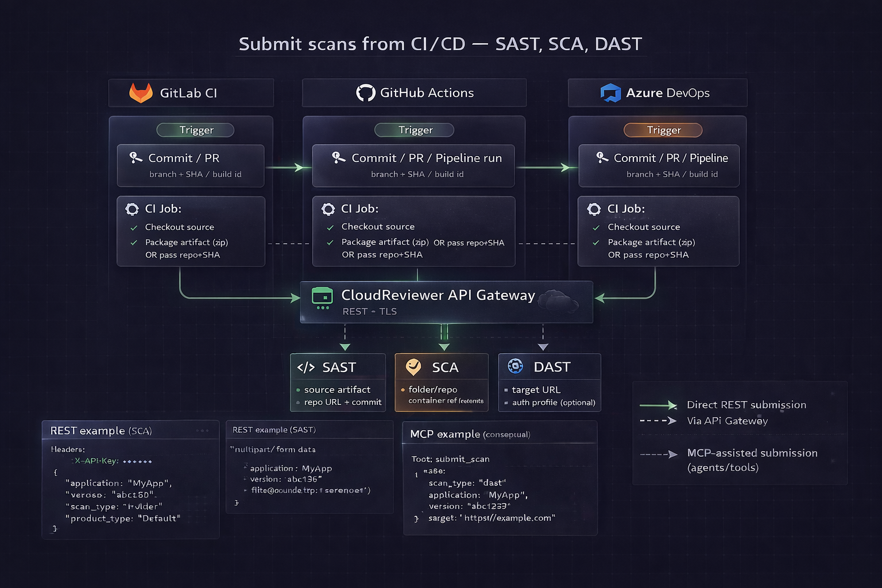This screenshot has width=882, height=588.
Task: Select the commit icon in the Azure DevOps commit card
Action: (x=602, y=157)
